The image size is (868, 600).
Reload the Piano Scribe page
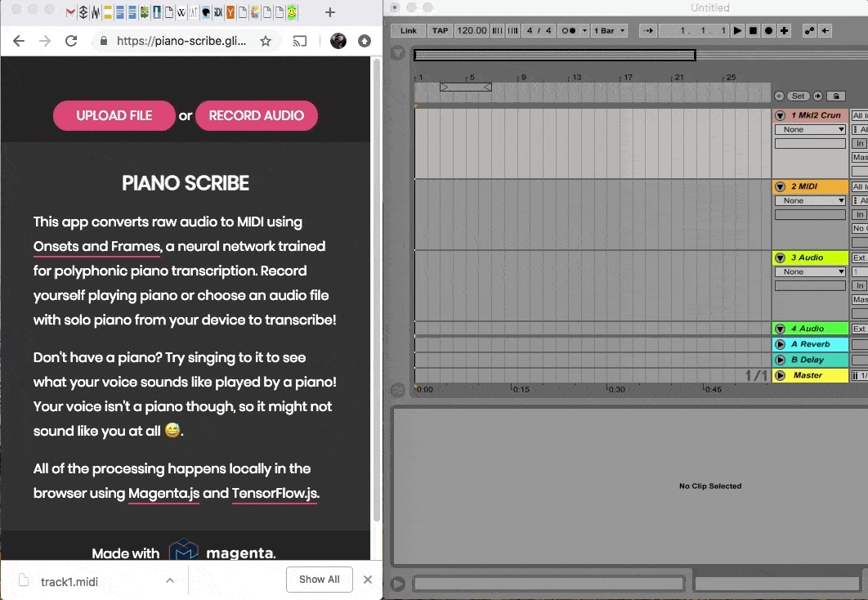[71, 41]
